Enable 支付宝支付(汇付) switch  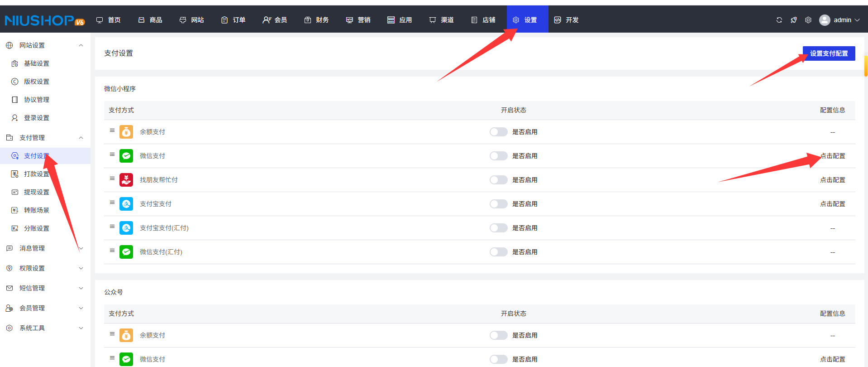pos(498,228)
